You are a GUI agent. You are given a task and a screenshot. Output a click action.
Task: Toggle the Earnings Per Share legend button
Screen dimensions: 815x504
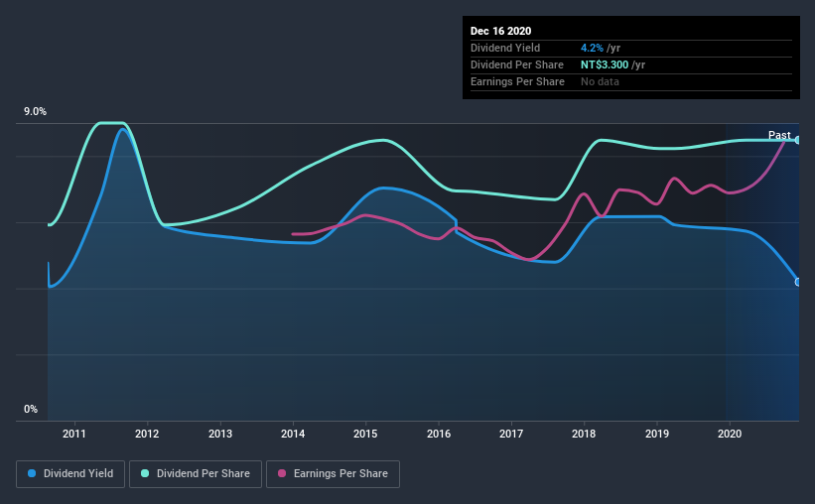pyautogui.click(x=334, y=474)
